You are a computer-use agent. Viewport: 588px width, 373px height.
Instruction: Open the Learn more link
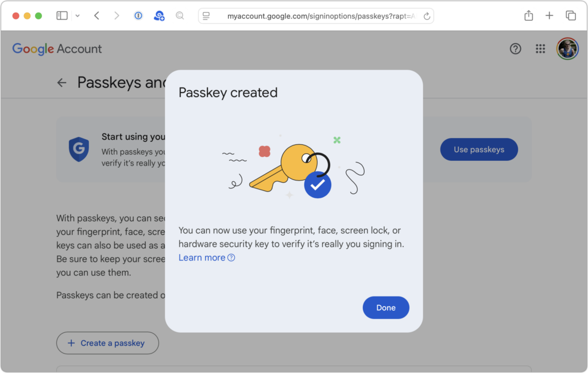click(x=202, y=257)
